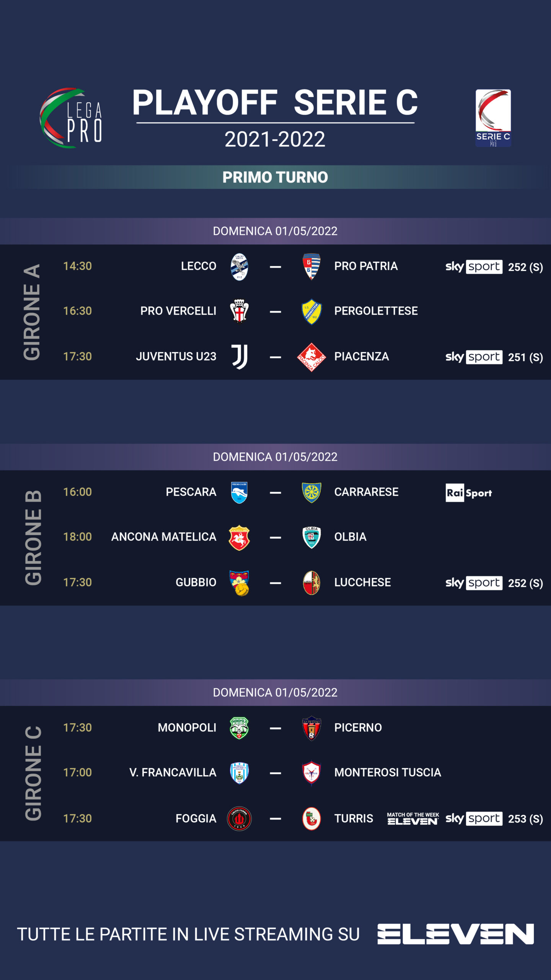Select the Sky Sport 253 channel label
551x980 pixels.
494,818
